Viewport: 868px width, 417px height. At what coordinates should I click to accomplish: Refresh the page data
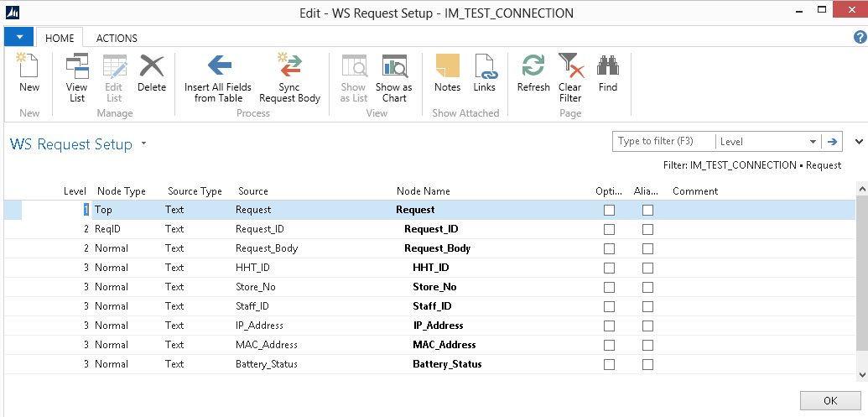[x=533, y=76]
